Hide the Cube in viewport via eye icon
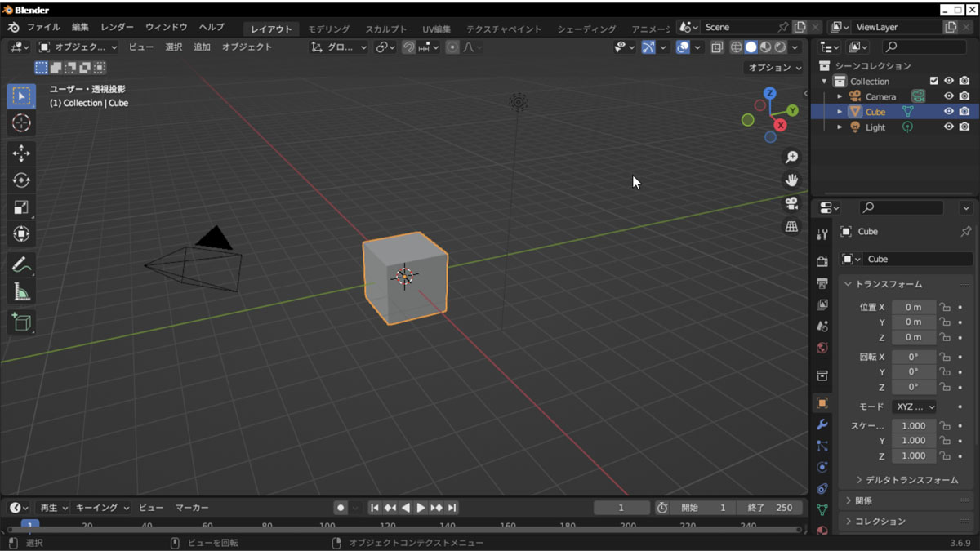Screen dimensions: 980x551 (949, 112)
